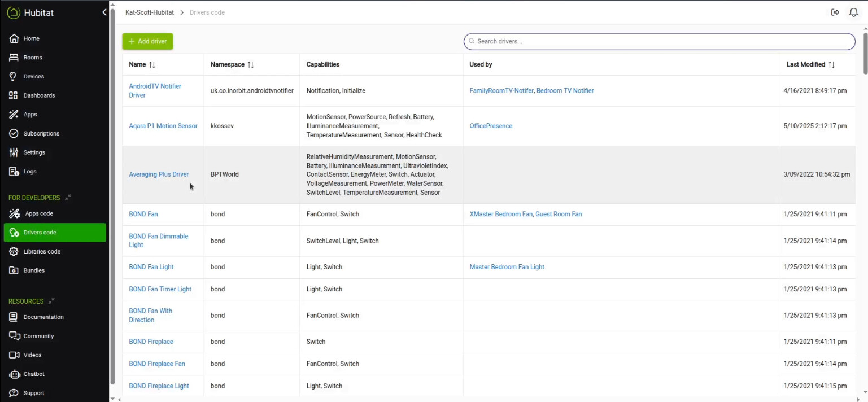Open BOND Fireplace Light driver
This screenshot has width=868, height=402.
159,386
